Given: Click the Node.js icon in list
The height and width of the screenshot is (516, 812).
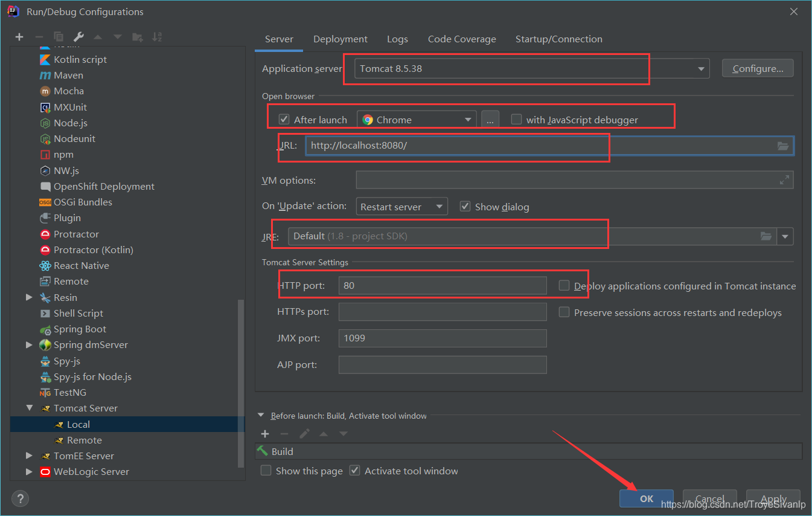Looking at the screenshot, I should [x=45, y=123].
